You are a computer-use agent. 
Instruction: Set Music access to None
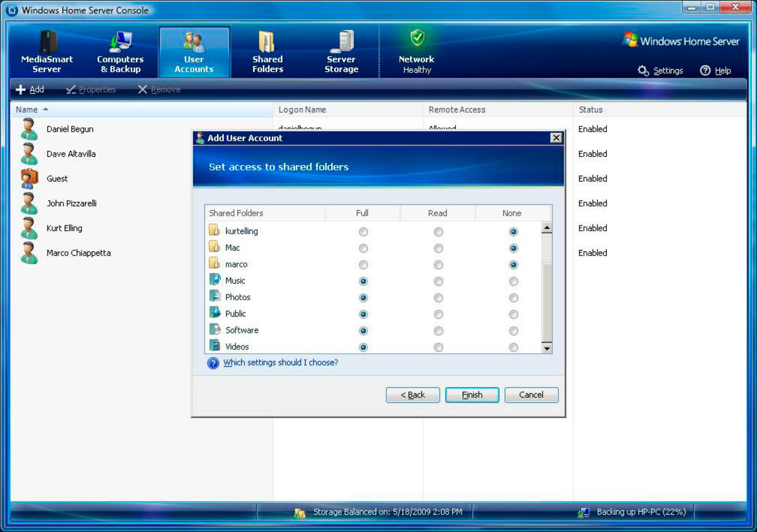coord(514,281)
